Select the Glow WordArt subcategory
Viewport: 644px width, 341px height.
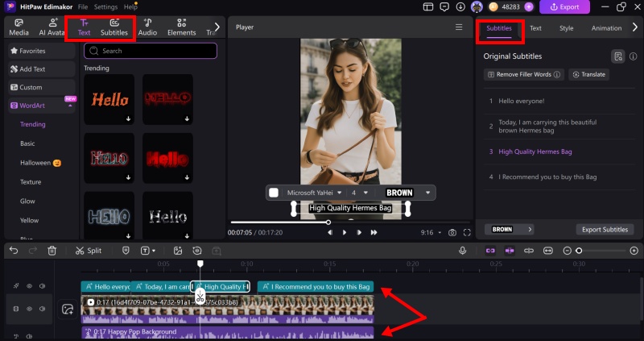click(x=27, y=202)
